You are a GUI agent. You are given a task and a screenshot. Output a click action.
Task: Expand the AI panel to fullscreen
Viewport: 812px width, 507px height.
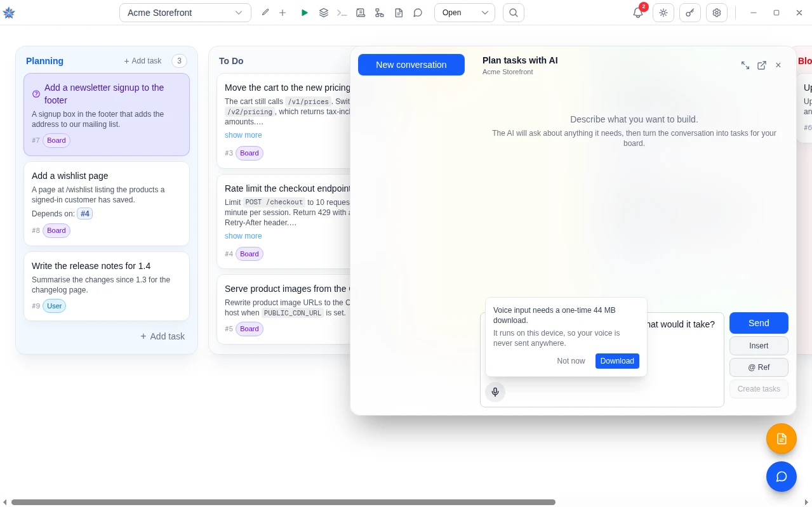pos(745,65)
